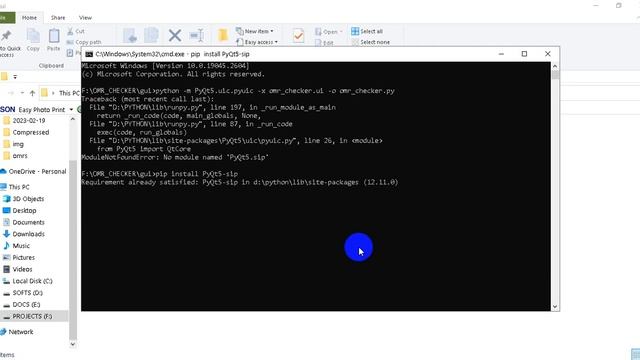Open the Easy access dropdown
This screenshot has height=360, width=640.
257,42
